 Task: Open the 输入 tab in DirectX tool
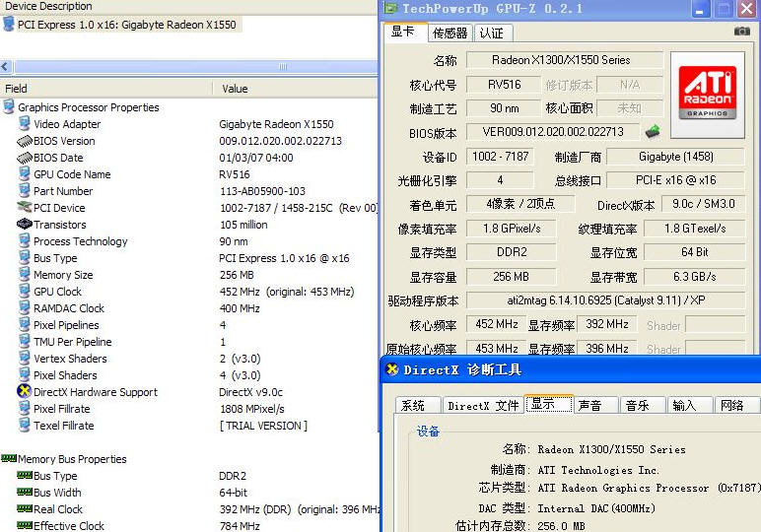pos(690,406)
